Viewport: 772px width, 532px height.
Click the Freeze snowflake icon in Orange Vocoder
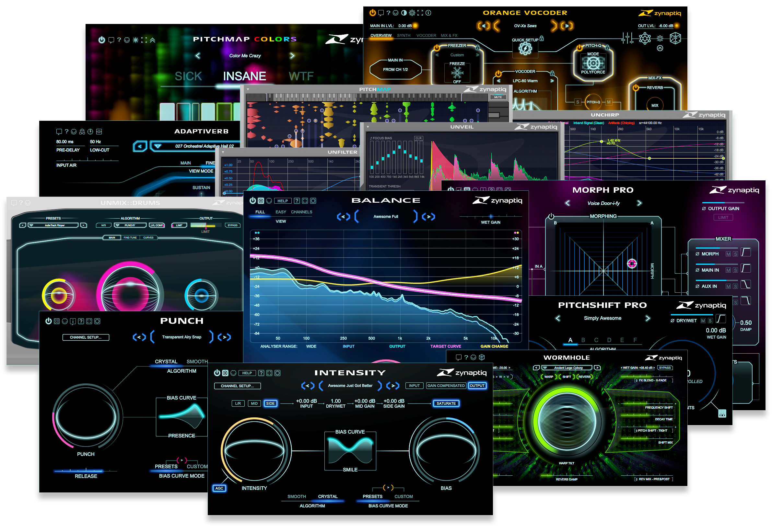(457, 72)
